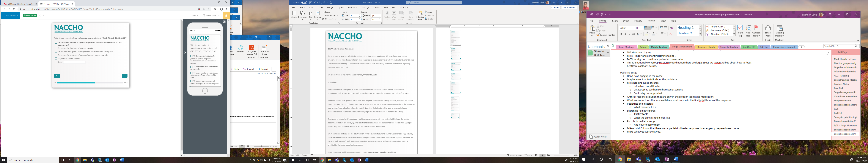
Task: Check 'To guide tick control activities'
Action: 56,58
